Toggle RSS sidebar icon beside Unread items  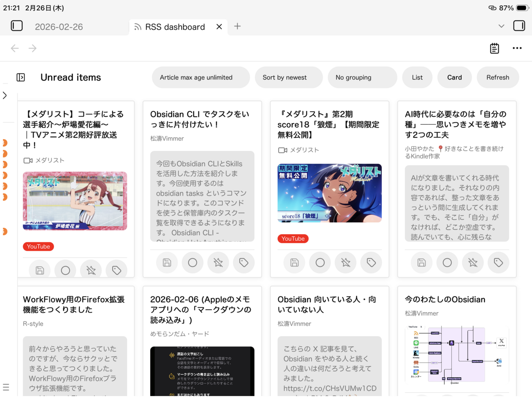coord(21,77)
